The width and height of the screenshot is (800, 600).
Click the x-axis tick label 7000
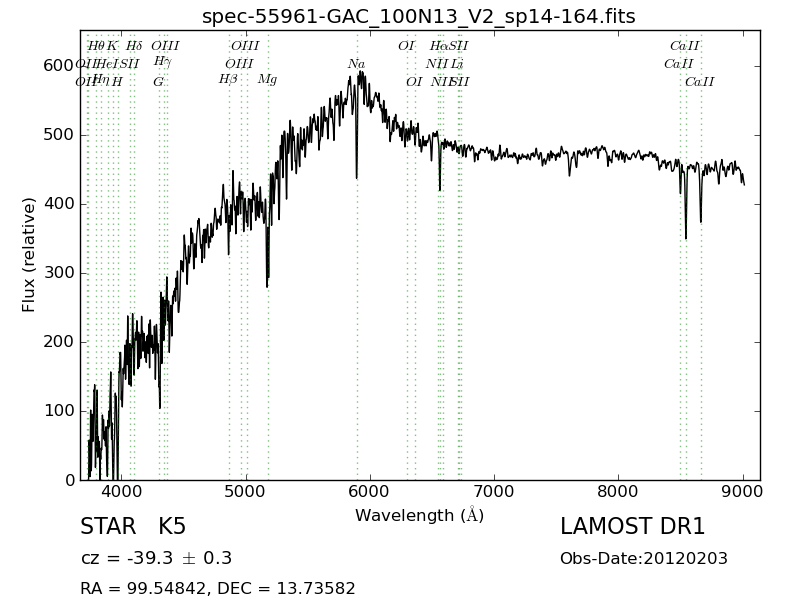coord(494,492)
